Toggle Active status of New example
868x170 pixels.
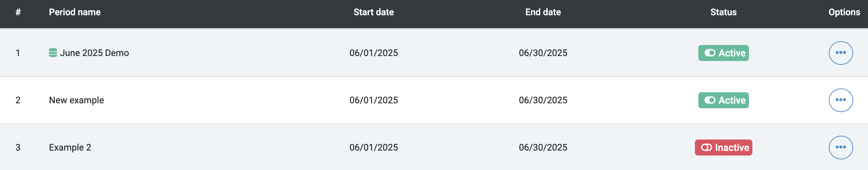[723, 100]
